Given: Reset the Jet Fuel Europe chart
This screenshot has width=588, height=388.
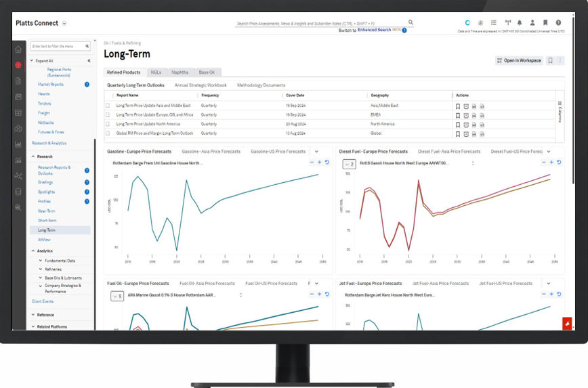Looking at the screenshot, I should click(559, 295).
